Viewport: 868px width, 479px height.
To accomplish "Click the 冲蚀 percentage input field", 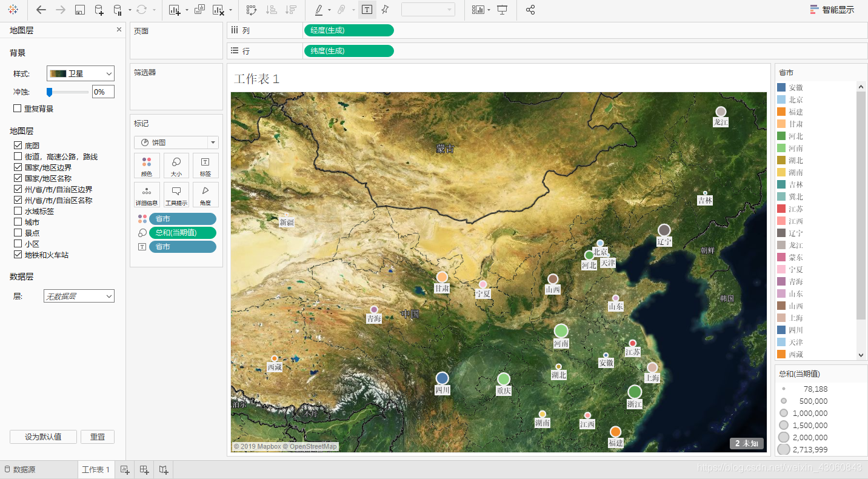I will tap(103, 92).
